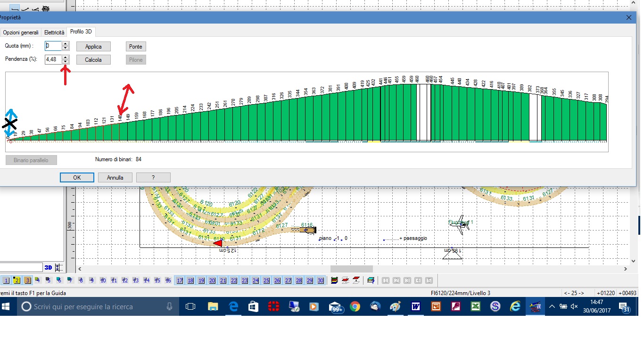Open Excel from taskbar
This screenshot has height=362, width=644.
(x=475, y=307)
